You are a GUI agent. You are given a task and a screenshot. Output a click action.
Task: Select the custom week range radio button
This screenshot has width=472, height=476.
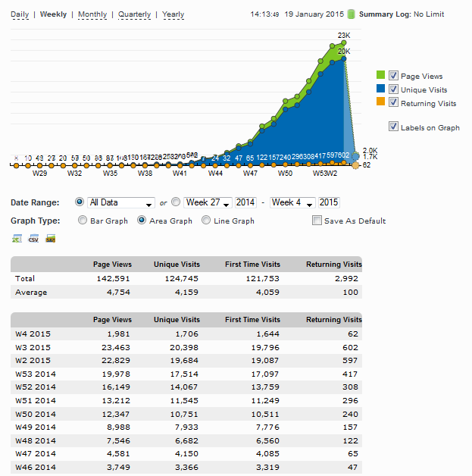pos(176,202)
